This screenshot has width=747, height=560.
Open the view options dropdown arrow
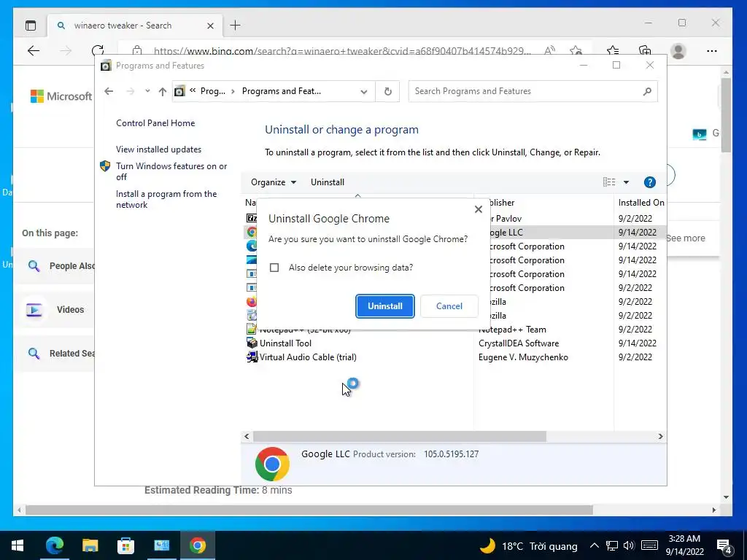click(626, 182)
